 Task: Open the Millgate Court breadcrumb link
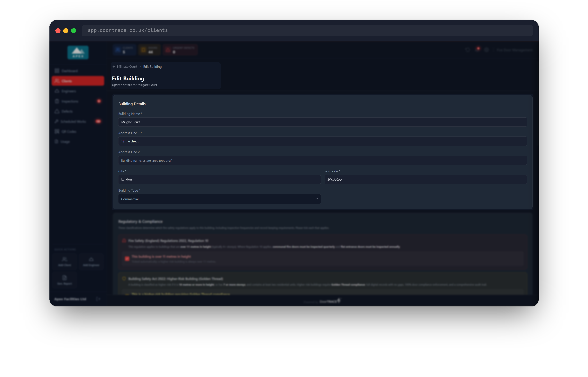pos(127,67)
